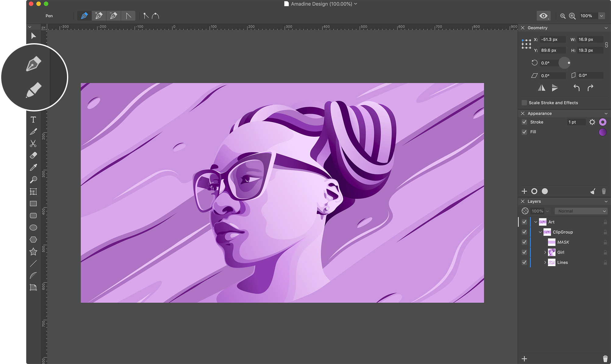Click the Zoom tool in sidebar

click(34, 179)
